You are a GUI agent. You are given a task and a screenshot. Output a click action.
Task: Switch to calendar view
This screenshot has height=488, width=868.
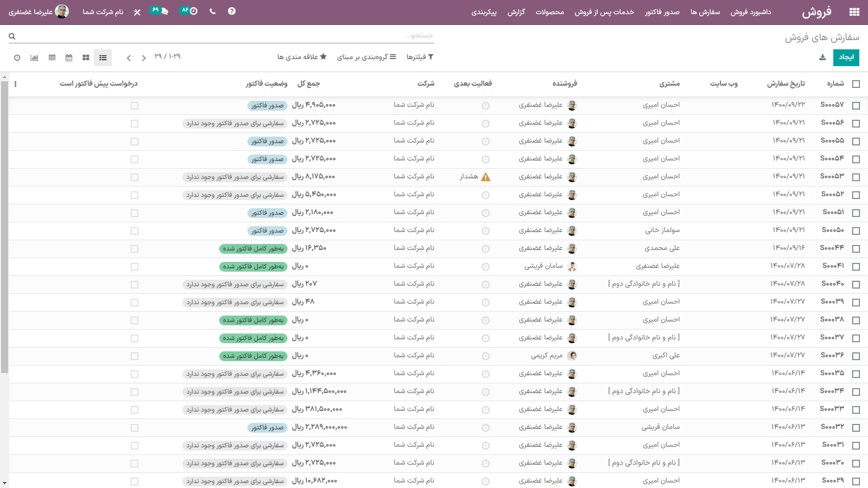(x=69, y=57)
